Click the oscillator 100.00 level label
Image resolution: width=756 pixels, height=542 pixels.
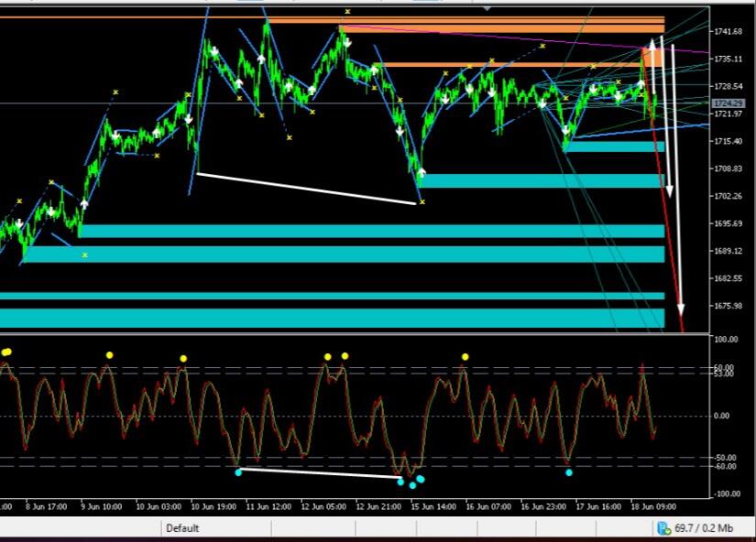[x=726, y=340]
